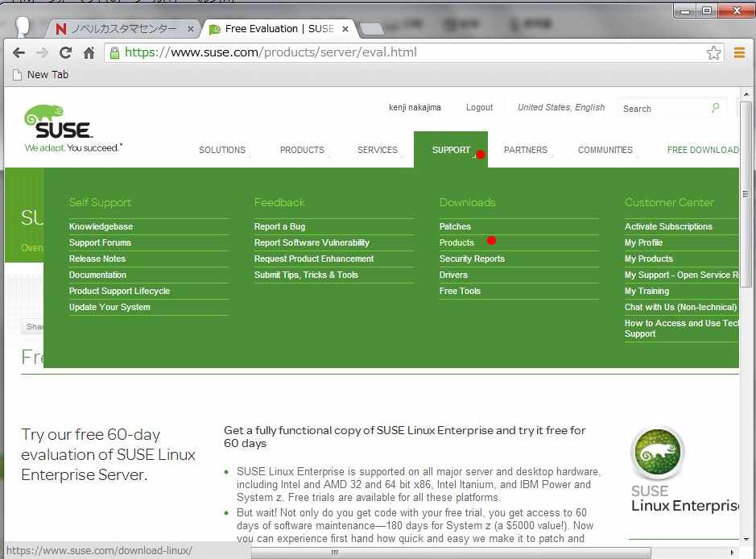This screenshot has height=559, width=756.
Task: Open the New Tab bookmark
Action: 40,75
